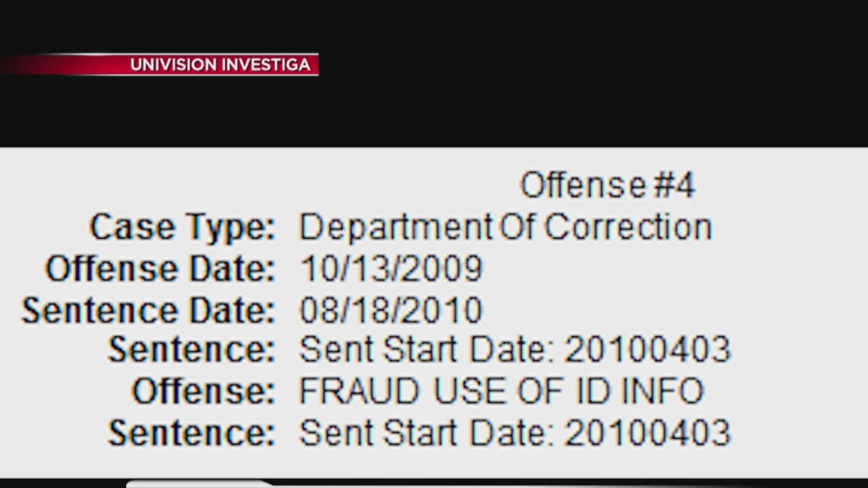This screenshot has width=868, height=488.
Task: Click the offense date value 10/13/2009
Action: tap(391, 269)
